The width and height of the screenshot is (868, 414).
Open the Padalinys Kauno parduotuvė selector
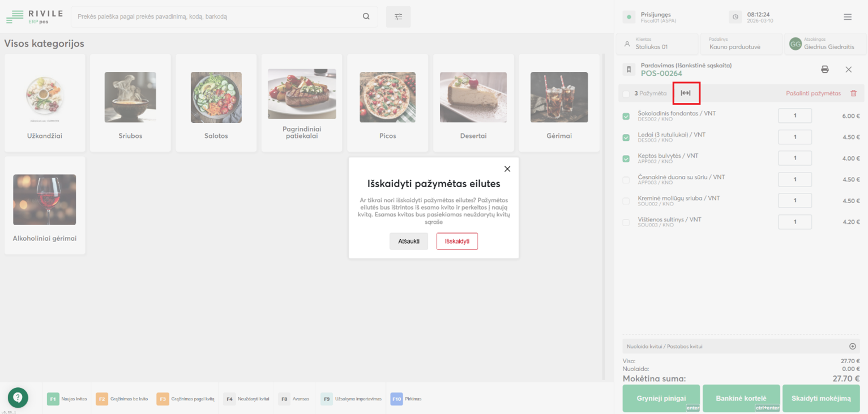click(740, 44)
